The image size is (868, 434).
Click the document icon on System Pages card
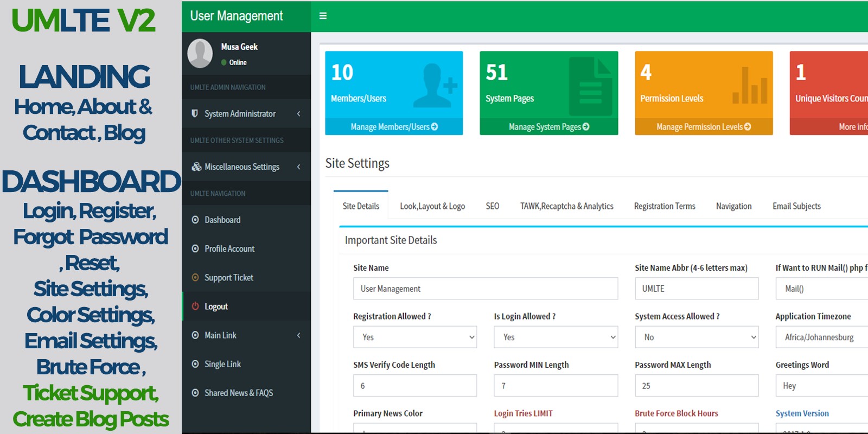[590, 86]
